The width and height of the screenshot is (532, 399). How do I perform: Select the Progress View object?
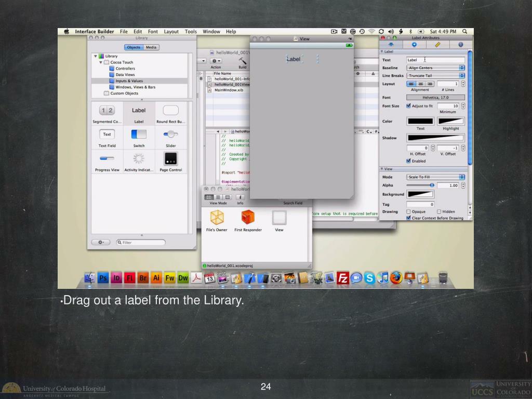tap(107, 162)
